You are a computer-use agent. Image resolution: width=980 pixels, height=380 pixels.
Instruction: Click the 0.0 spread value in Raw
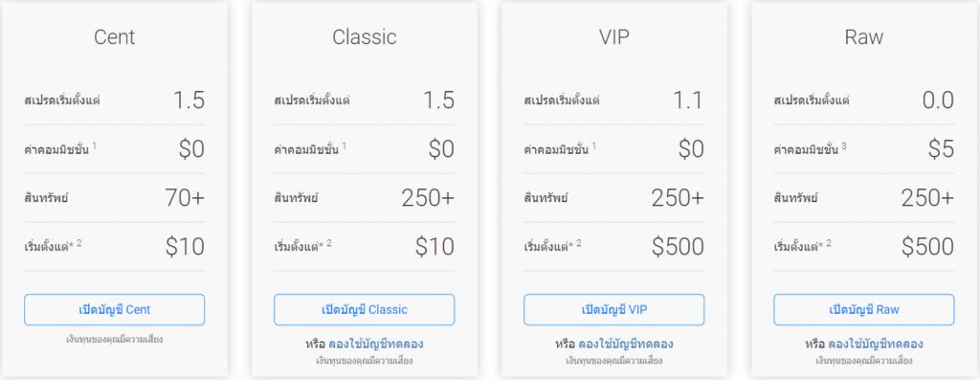pos(938,101)
